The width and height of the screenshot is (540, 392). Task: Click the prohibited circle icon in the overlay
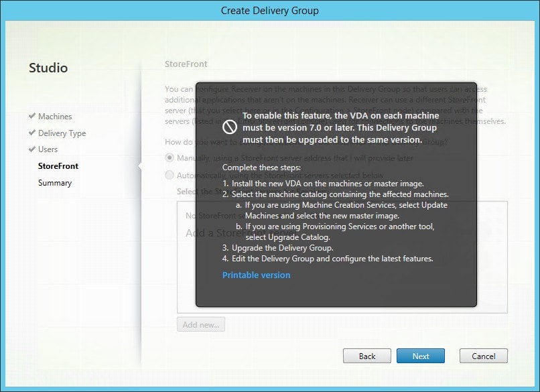click(229, 127)
